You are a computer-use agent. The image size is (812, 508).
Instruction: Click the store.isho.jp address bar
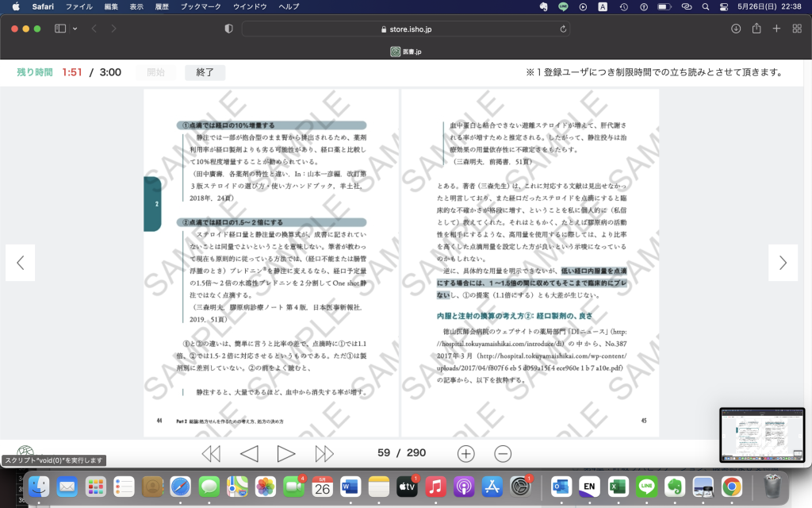(404, 29)
